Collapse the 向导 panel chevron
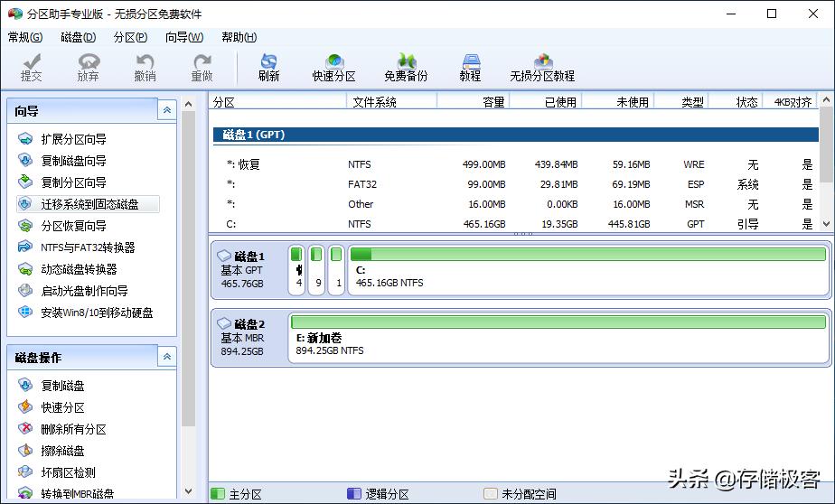The image size is (835, 504). tap(166, 110)
